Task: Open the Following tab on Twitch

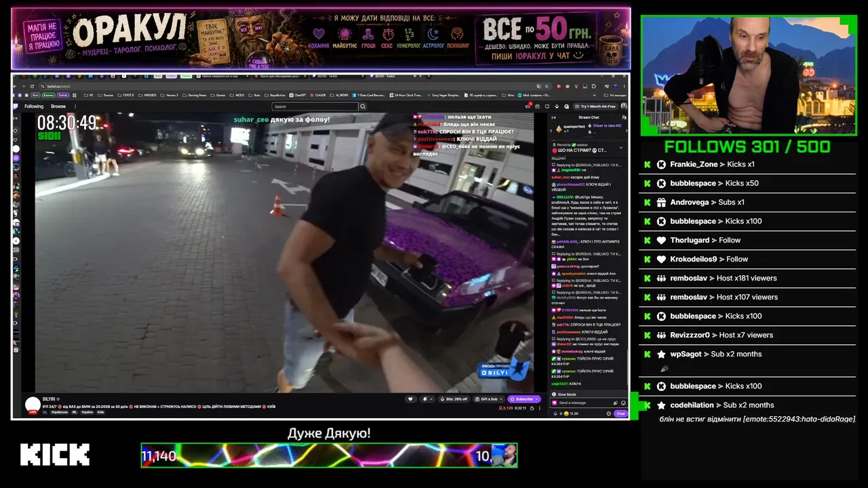Action: click(34, 106)
